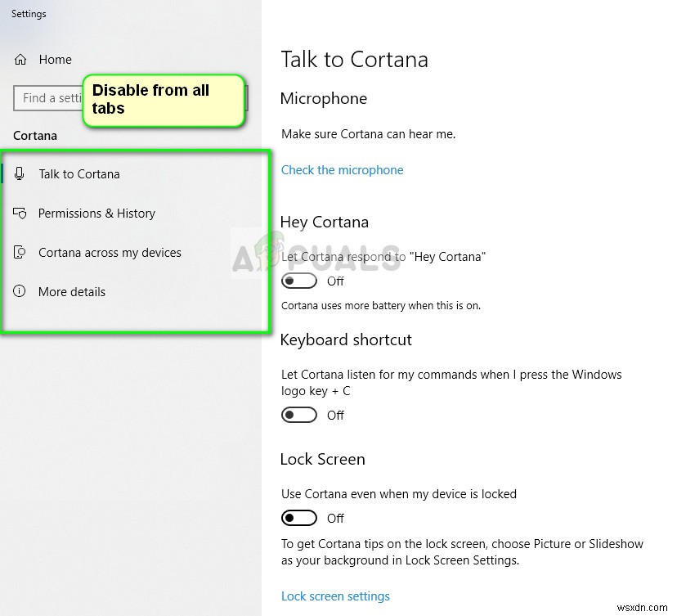This screenshot has width=677, height=616.
Task: View the More details page
Action: coord(72,291)
